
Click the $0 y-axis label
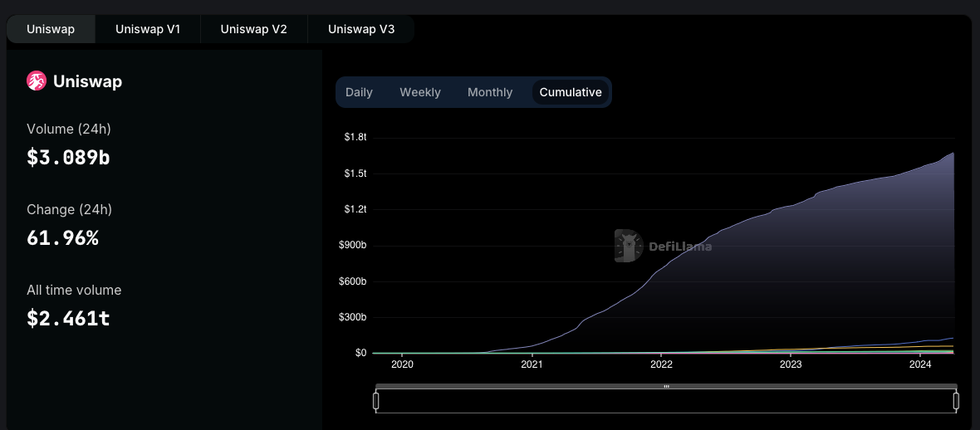click(x=360, y=353)
